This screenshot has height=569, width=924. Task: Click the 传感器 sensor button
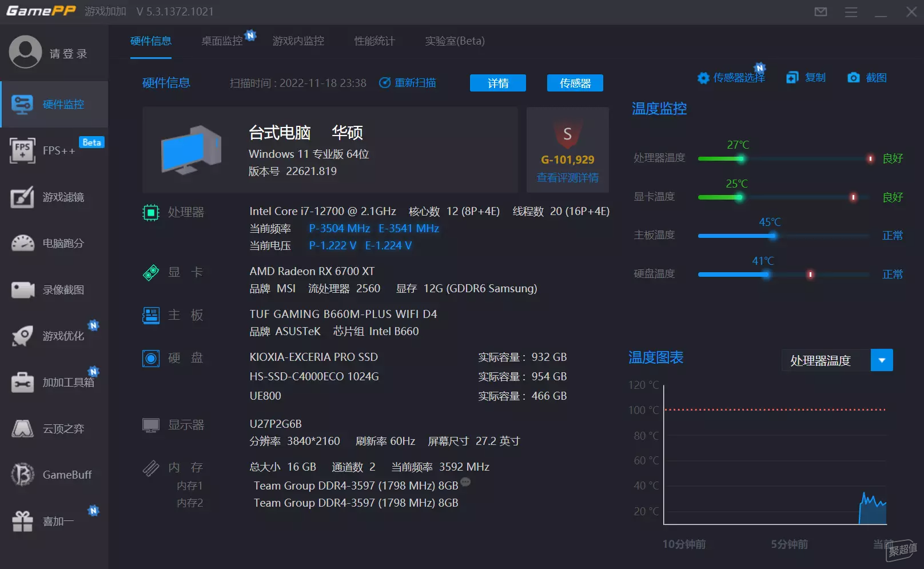coord(575,83)
